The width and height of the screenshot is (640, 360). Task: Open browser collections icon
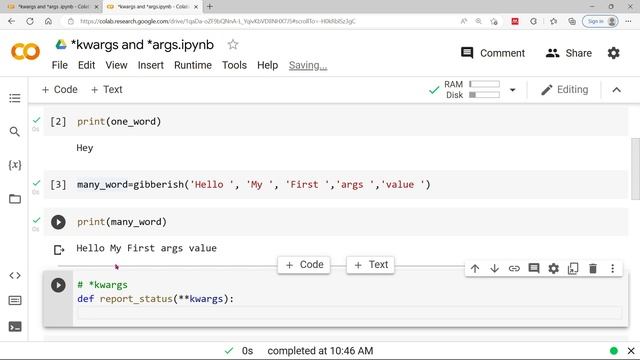click(572, 21)
